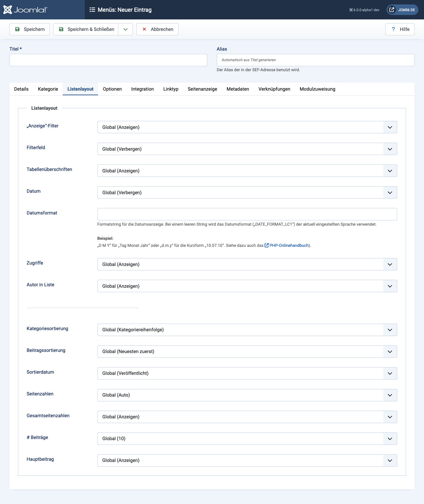Screen dimensions: 424x504
Task: Expand the Zugriffe dropdown
Action: [x=247, y=264]
